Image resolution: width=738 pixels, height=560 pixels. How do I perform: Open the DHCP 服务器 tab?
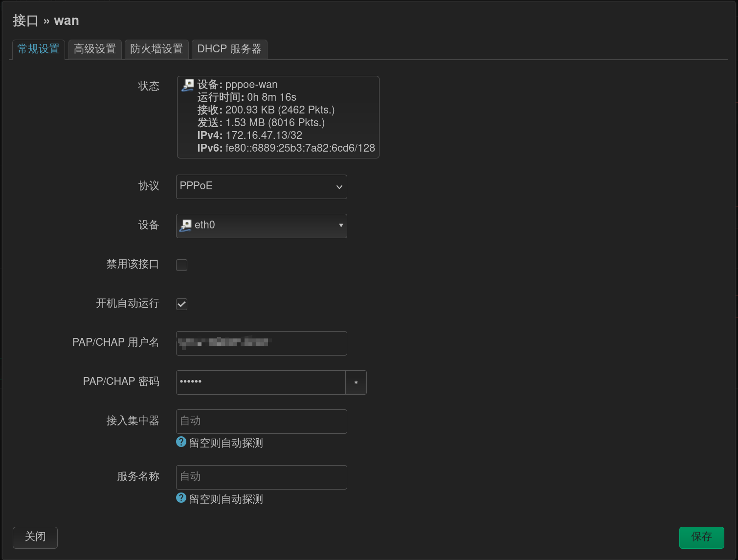tap(229, 49)
